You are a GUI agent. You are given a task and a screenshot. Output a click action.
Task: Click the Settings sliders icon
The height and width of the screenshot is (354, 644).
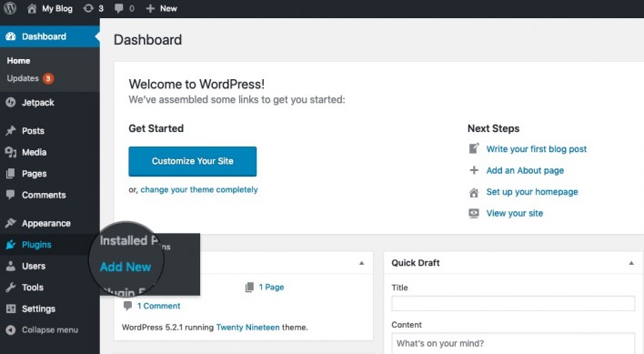click(x=11, y=308)
